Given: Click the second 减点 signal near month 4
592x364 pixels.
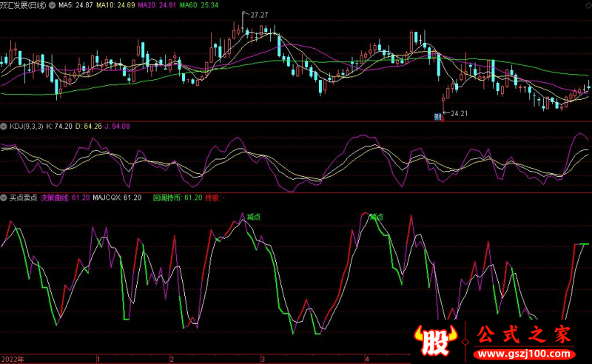Looking at the screenshot, I should click(x=377, y=217).
